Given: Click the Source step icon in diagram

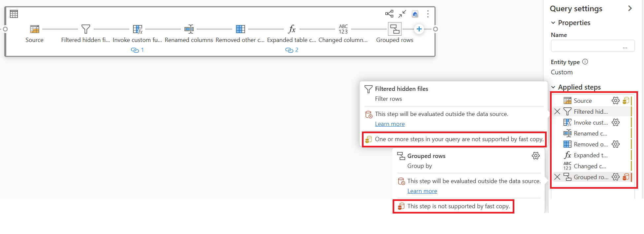Looking at the screenshot, I should coord(35,29).
